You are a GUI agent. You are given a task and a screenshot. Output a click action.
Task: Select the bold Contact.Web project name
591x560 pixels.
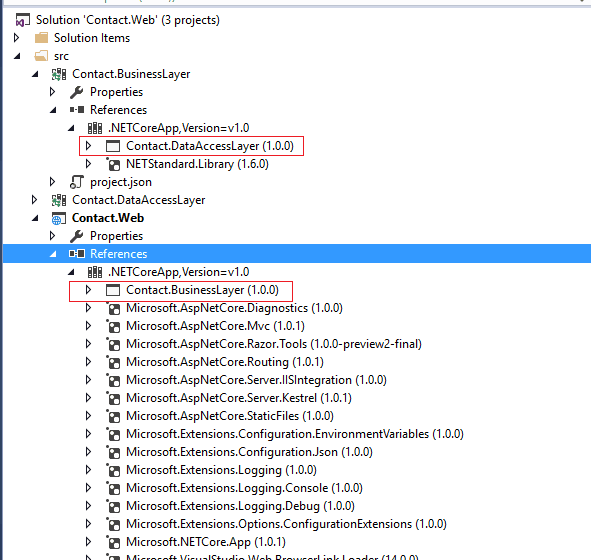pyautogui.click(x=108, y=218)
